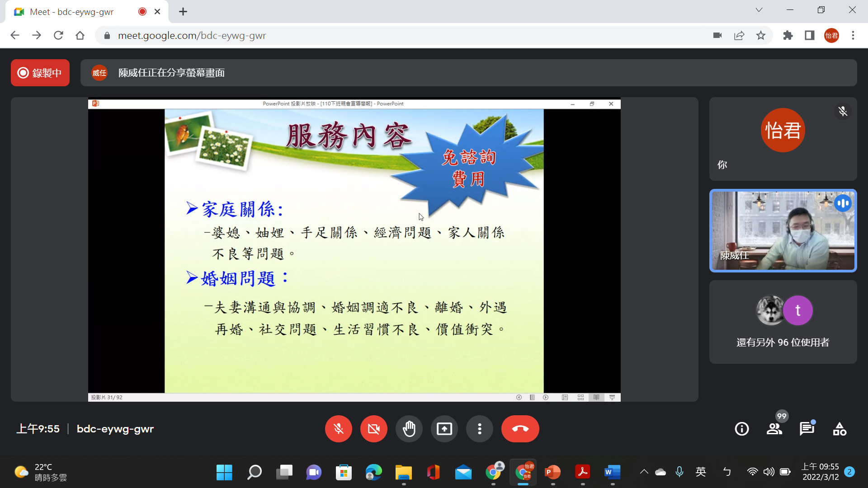Open more options three-dot menu
Screen dimensions: 868x488
[479, 429]
